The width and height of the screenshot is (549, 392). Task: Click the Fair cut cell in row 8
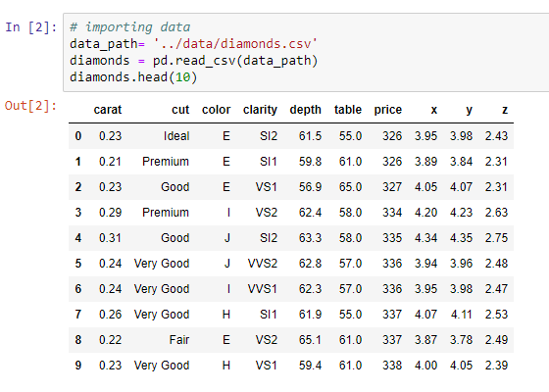179,339
